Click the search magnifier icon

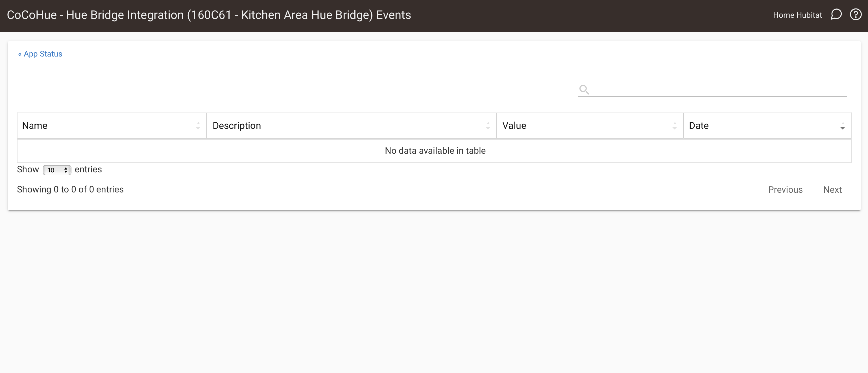[x=584, y=89]
